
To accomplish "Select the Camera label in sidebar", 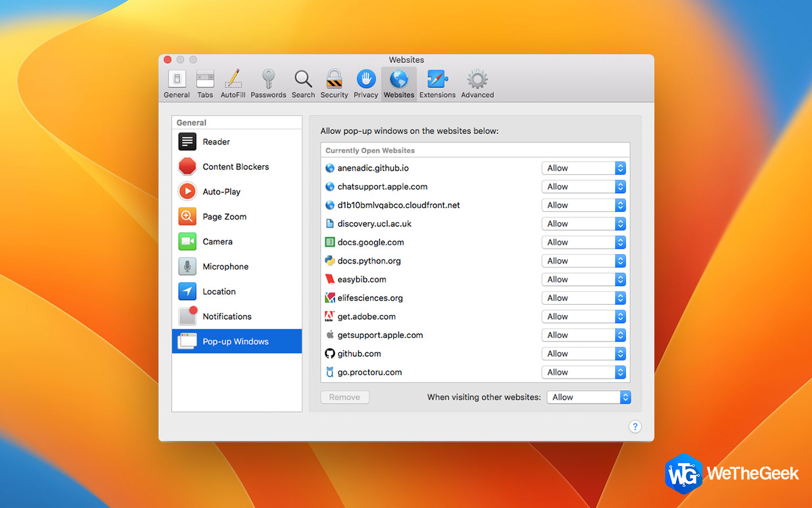I will click(x=218, y=242).
